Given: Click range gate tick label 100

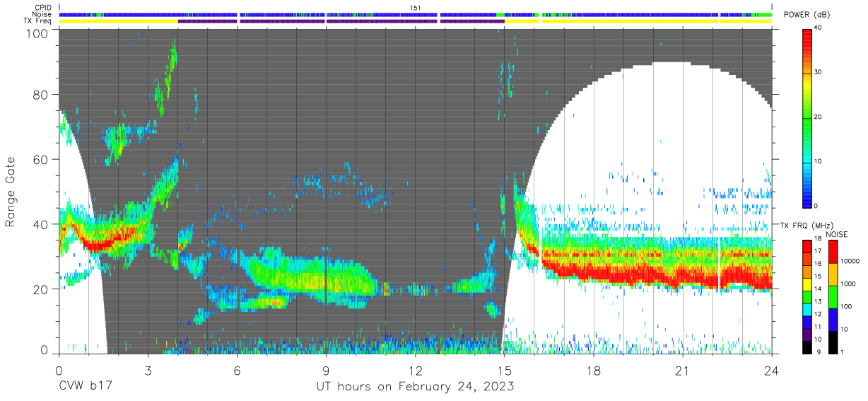Looking at the screenshot, I should pos(38,33).
